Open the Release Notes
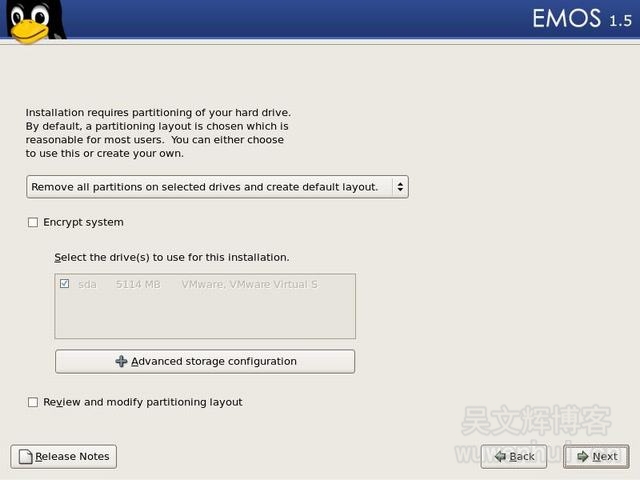Image resolution: width=640 pixels, height=480 pixels. click(x=64, y=457)
